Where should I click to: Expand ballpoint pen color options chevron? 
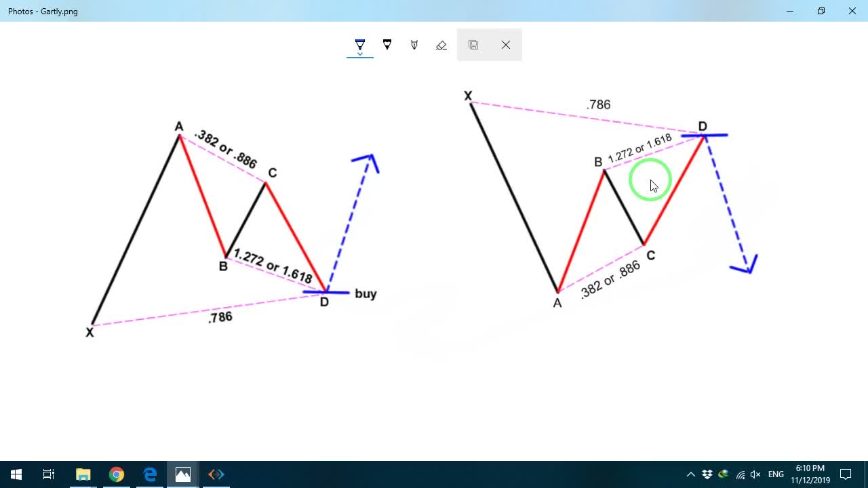pos(360,54)
